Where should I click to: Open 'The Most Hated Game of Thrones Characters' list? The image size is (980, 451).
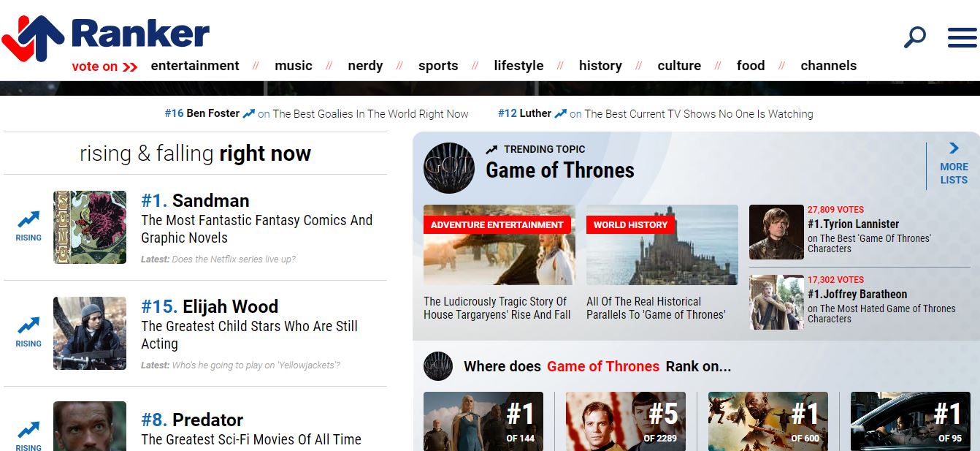click(x=881, y=314)
